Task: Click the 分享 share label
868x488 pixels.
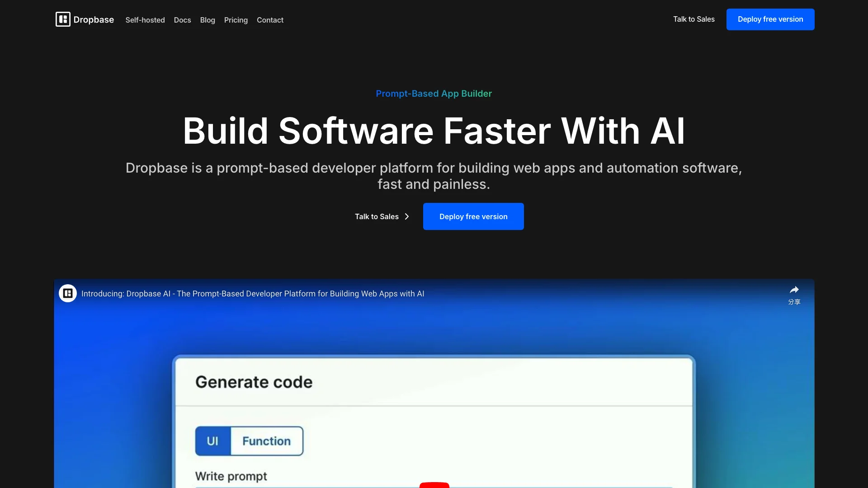Action: pyautogui.click(x=794, y=302)
